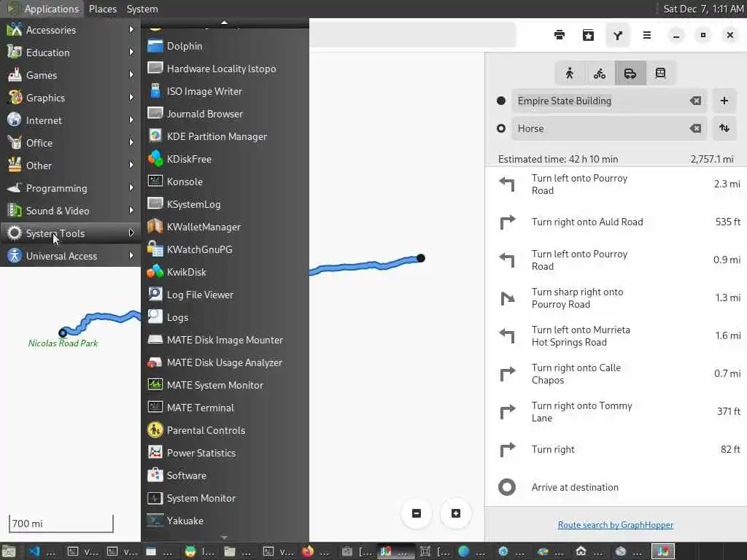Expand the Accessories submenu

pyautogui.click(x=71, y=29)
